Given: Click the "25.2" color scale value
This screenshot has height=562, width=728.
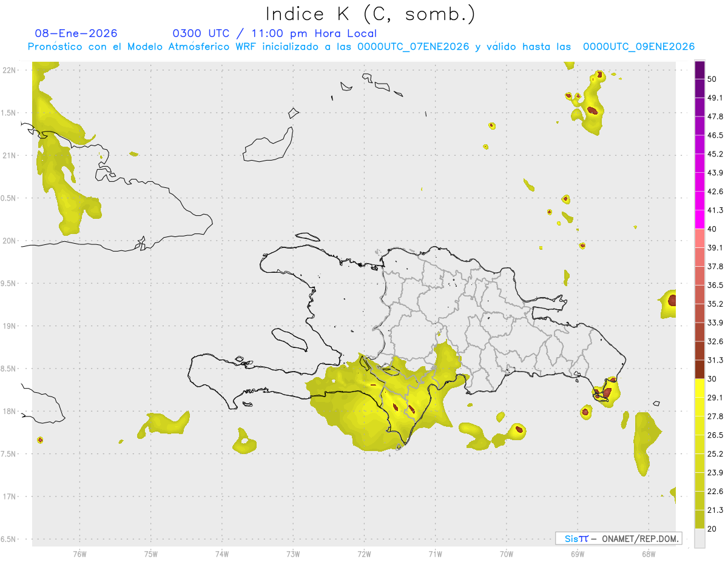Looking at the screenshot, I should 715,453.
